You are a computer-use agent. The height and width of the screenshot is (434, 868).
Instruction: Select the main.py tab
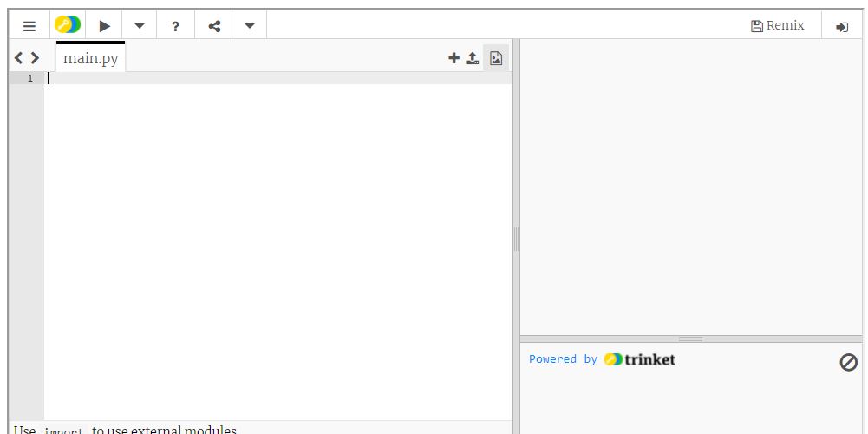(91, 59)
